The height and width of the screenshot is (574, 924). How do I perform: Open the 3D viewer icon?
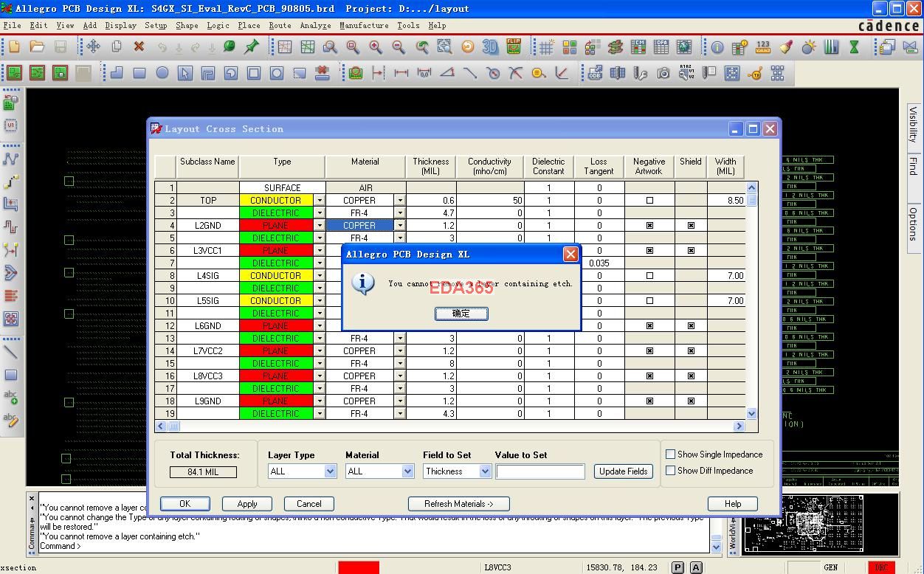point(490,46)
